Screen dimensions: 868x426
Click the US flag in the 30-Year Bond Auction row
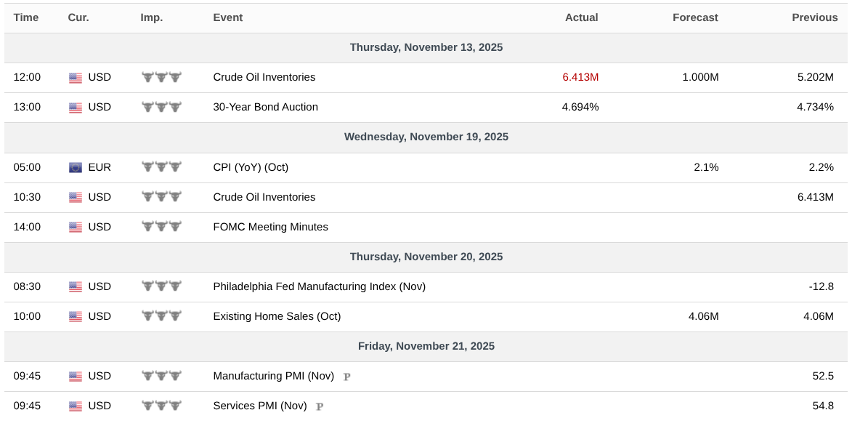coord(76,108)
